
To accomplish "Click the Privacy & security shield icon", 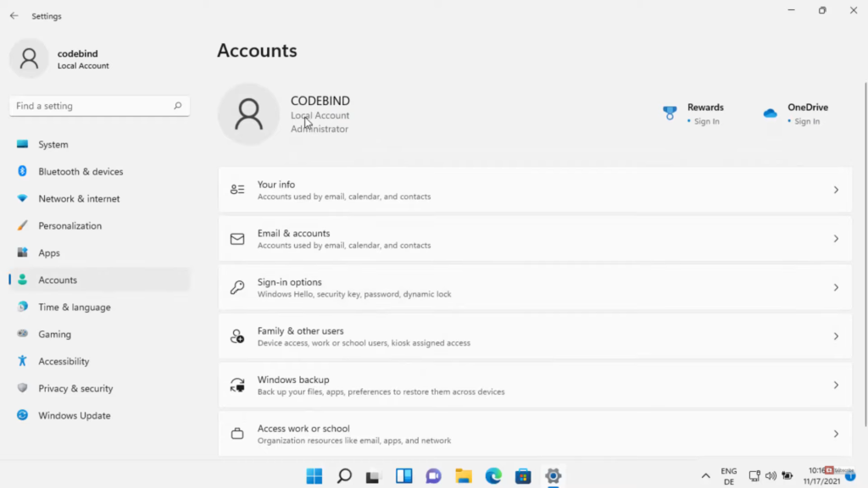I will 22,388.
